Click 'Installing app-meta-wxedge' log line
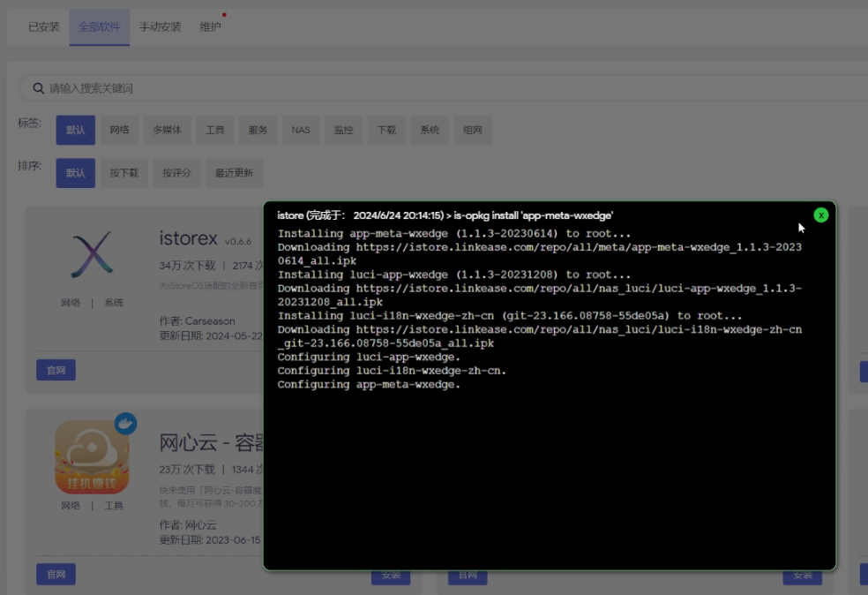 454,234
